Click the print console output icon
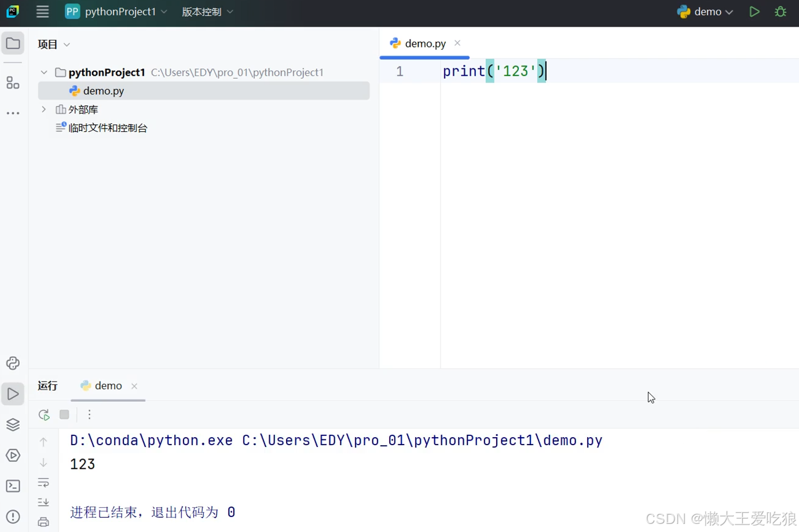 click(x=43, y=522)
